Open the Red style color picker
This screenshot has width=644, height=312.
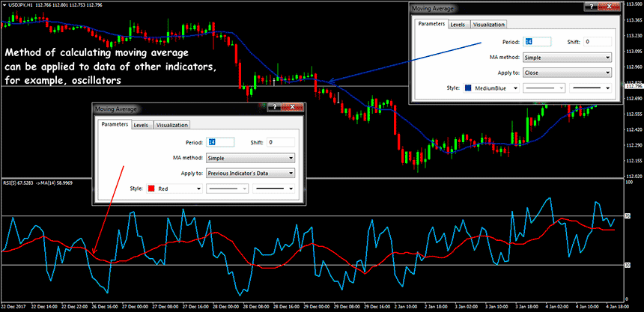point(174,189)
